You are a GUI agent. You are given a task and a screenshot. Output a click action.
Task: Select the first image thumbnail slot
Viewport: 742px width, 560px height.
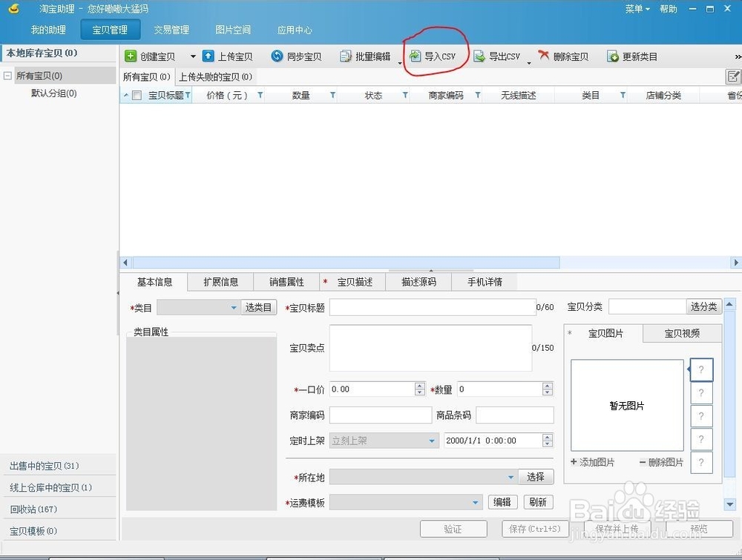tap(701, 370)
